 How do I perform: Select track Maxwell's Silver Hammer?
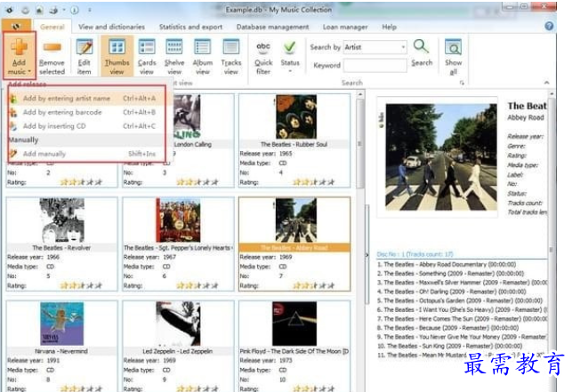[x=462, y=283]
